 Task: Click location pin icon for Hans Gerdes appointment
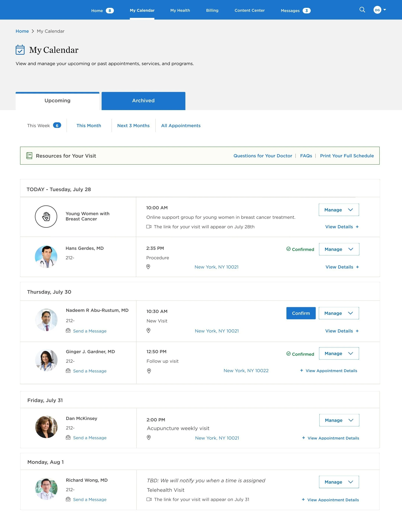click(148, 267)
